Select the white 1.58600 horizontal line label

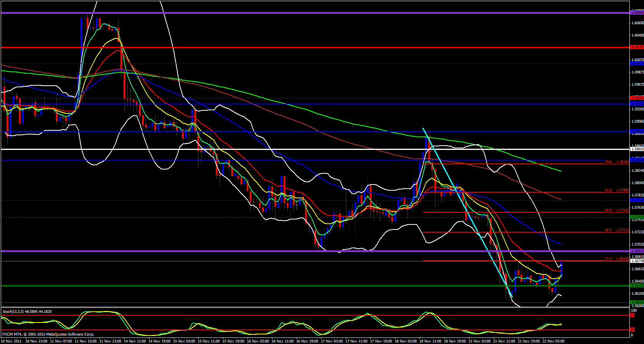click(637, 149)
